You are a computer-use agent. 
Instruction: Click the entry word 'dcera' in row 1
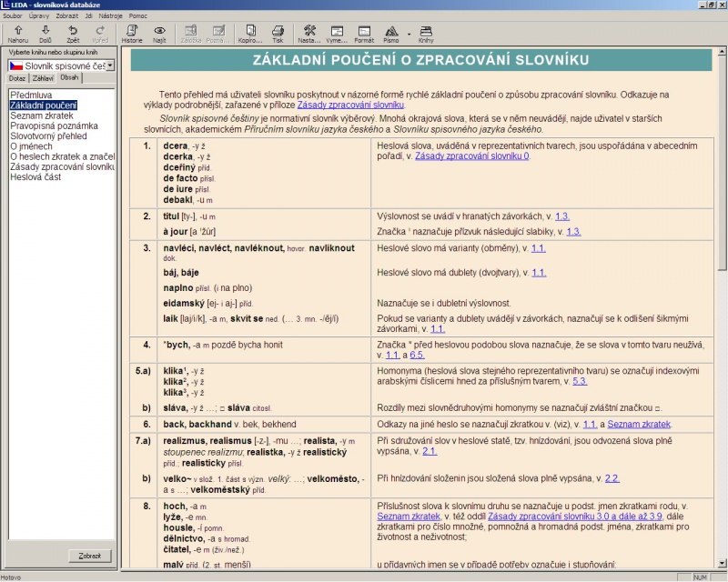[176, 145]
